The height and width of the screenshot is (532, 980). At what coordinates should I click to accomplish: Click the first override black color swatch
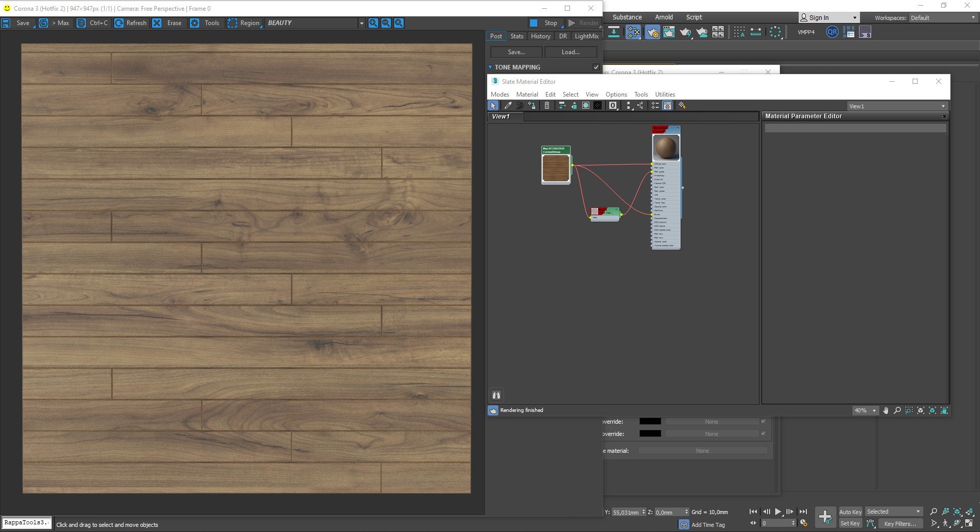(x=650, y=422)
